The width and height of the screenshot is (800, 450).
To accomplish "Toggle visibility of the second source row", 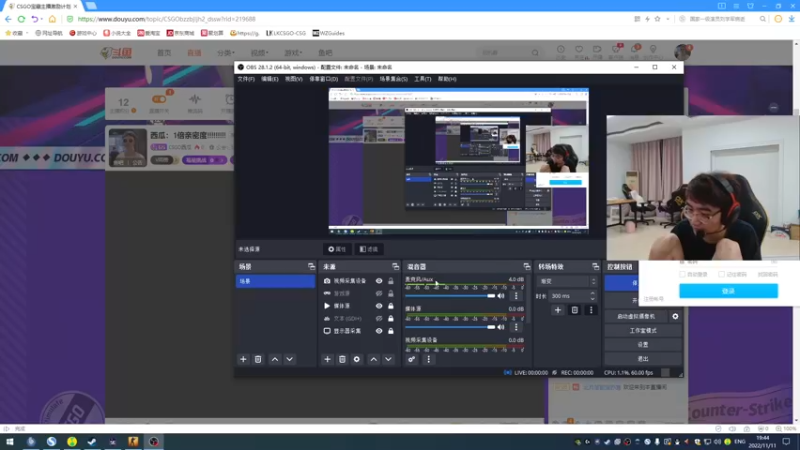I will [x=379, y=293].
